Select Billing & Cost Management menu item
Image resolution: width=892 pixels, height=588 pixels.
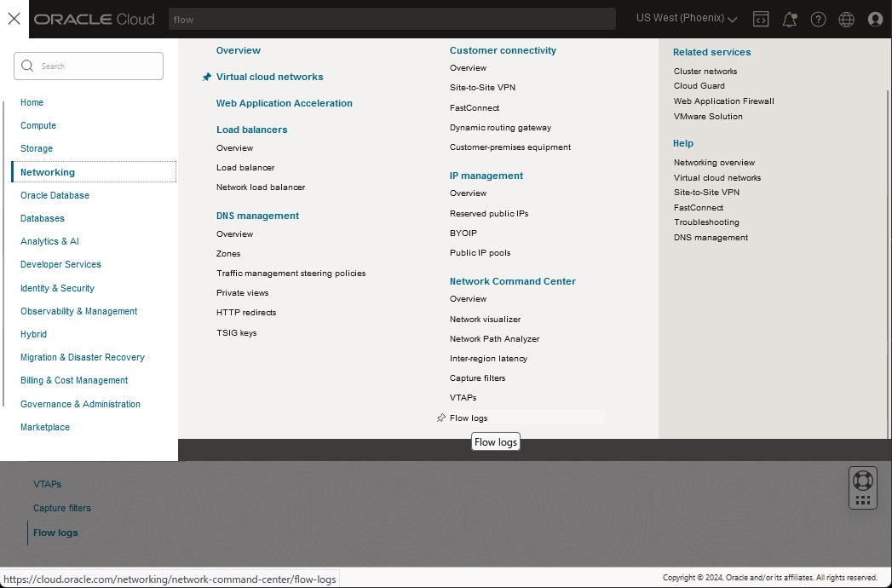[x=74, y=380]
